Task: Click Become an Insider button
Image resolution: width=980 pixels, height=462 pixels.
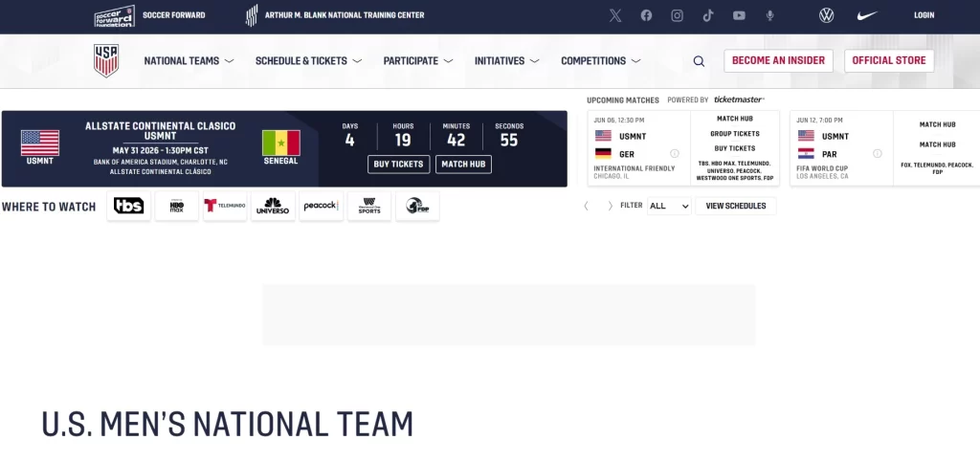Action: pyautogui.click(x=778, y=60)
